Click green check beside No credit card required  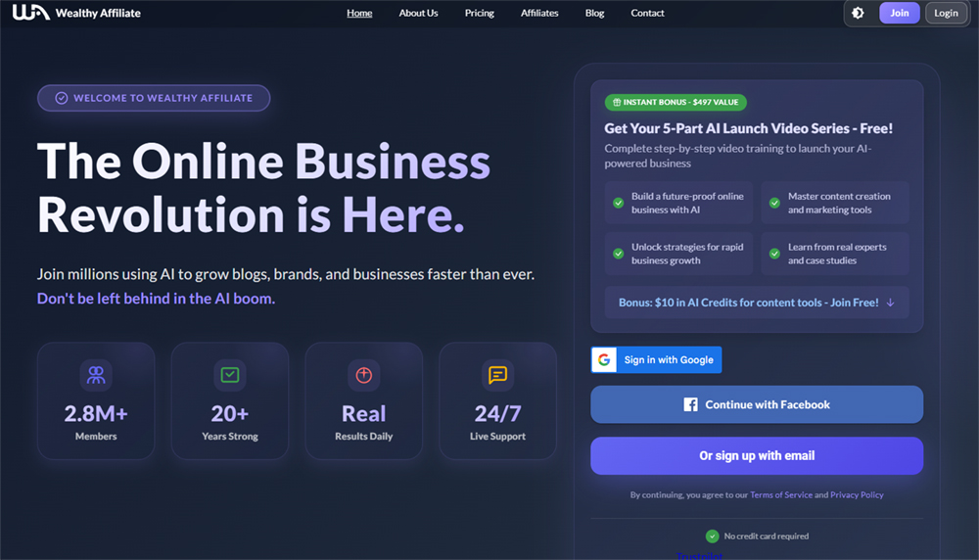[712, 537]
